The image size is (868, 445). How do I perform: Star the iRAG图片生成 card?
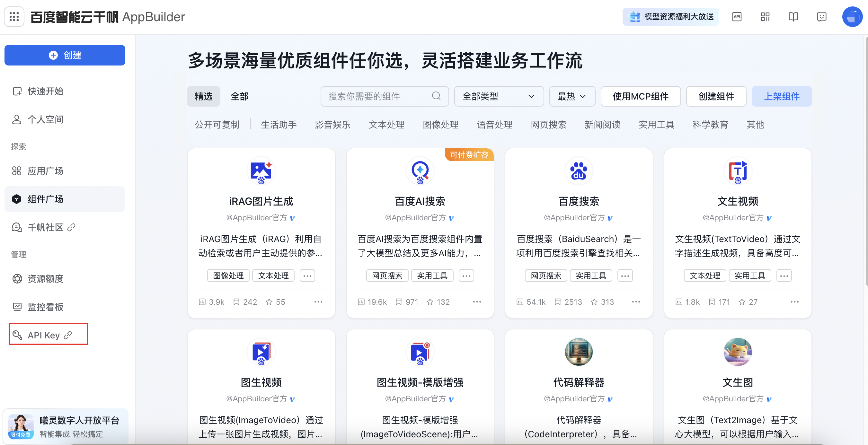[x=269, y=302]
